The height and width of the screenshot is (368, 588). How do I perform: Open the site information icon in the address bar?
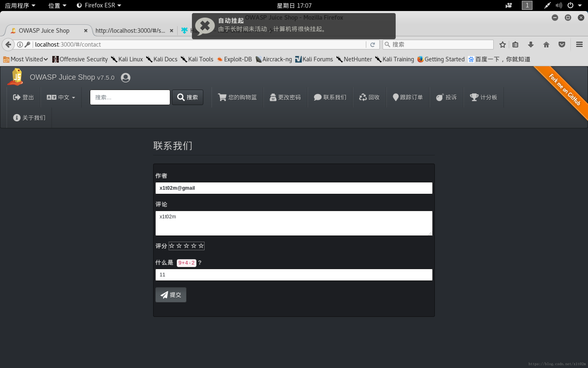[x=20, y=45]
